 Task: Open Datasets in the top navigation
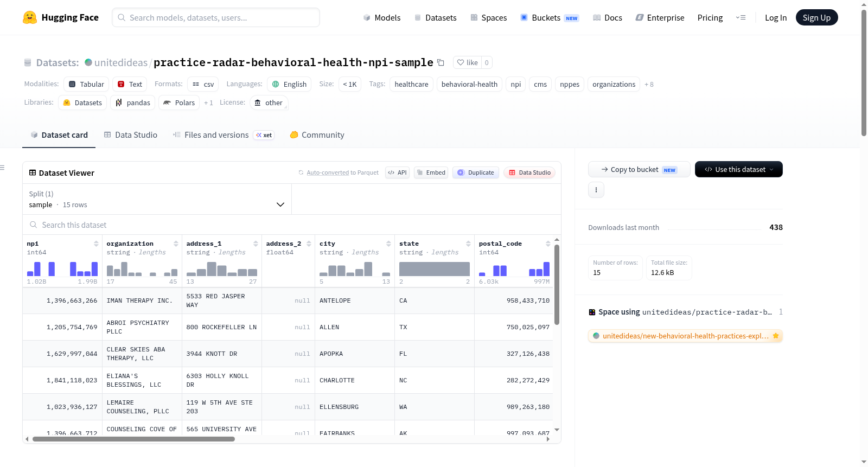(x=435, y=17)
